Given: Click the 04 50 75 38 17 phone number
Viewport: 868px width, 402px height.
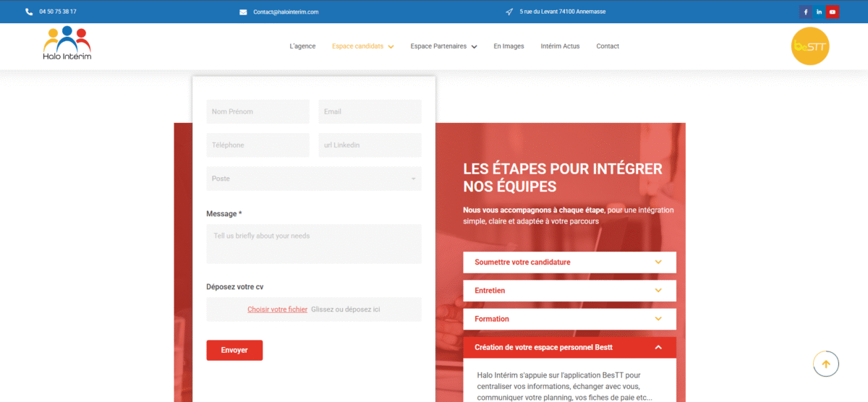Looking at the screenshot, I should 58,12.
